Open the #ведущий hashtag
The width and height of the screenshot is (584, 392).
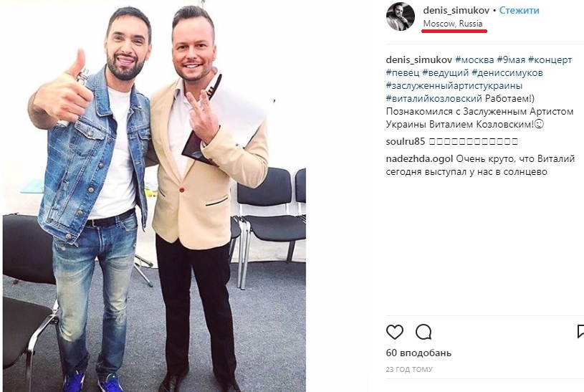coord(446,72)
